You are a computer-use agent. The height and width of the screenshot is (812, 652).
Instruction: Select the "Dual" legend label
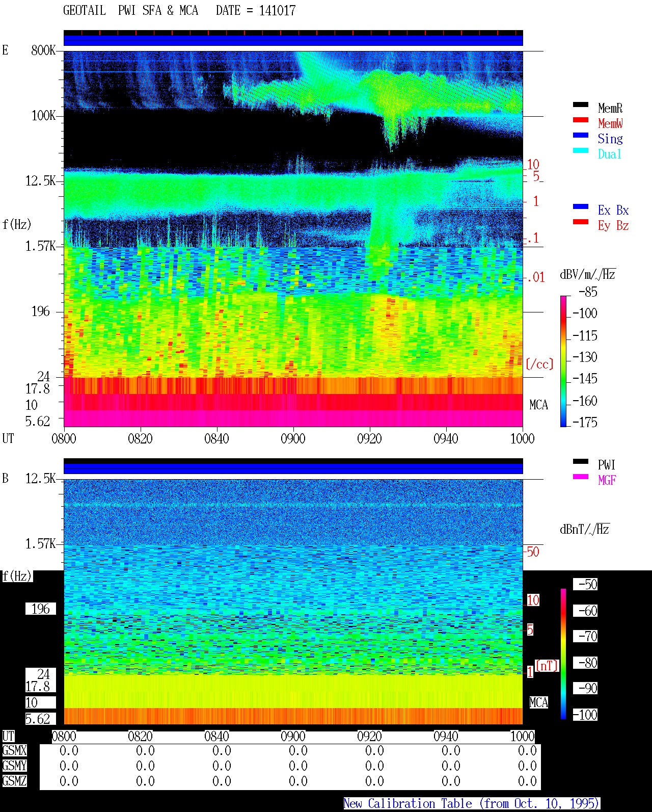[x=610, y=154]
